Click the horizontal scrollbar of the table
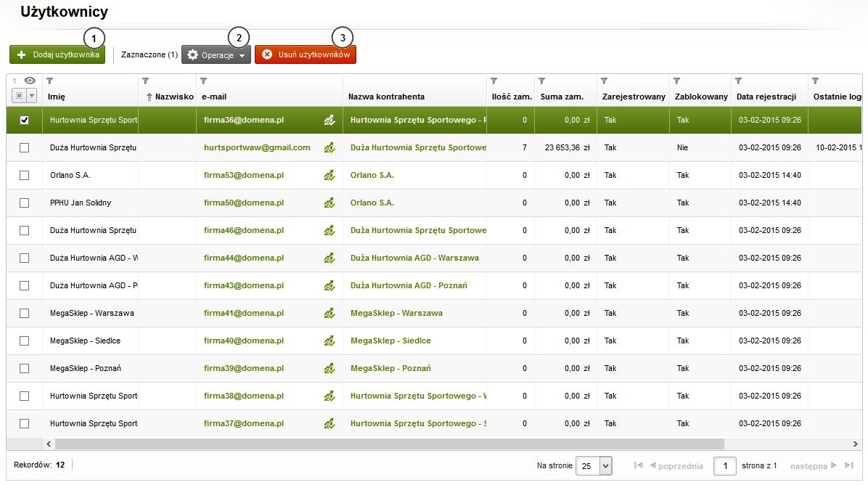Image resolution: width=868 pixels, height=485 pixels. pyautogui.click(x=389, y=443)
